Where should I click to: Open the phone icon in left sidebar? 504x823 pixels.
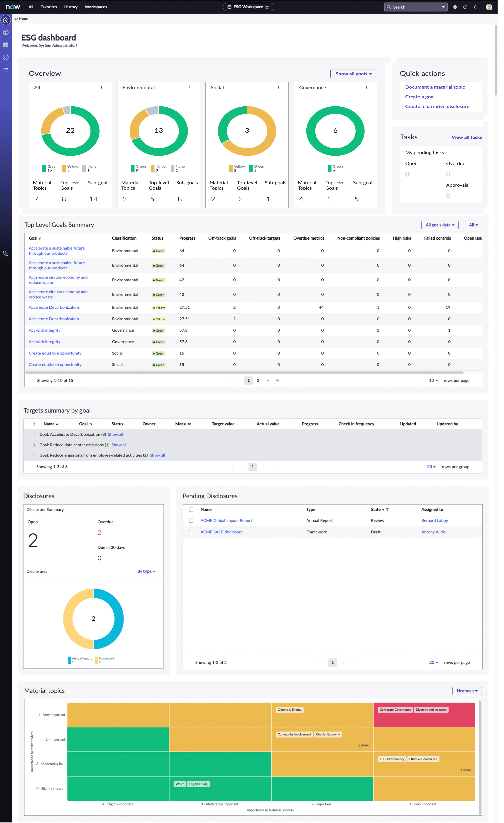(x=6, y=253)
